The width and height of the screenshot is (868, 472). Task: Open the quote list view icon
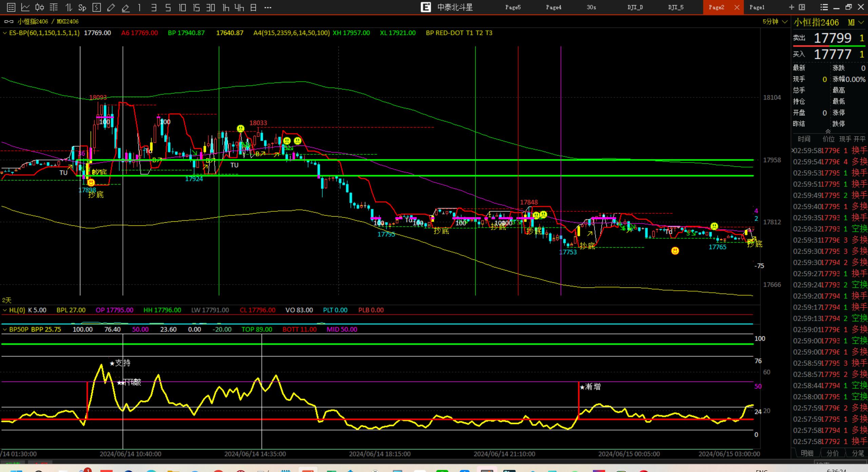[11, 7]
